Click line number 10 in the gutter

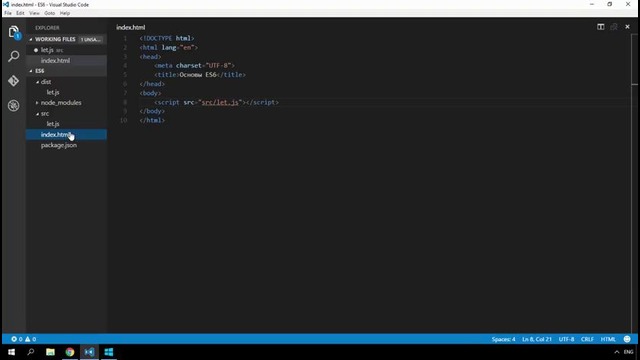coord(124,120)
